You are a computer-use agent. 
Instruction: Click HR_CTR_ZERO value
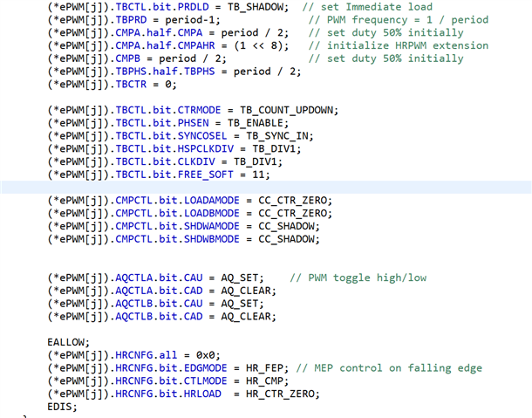point(280,394)
